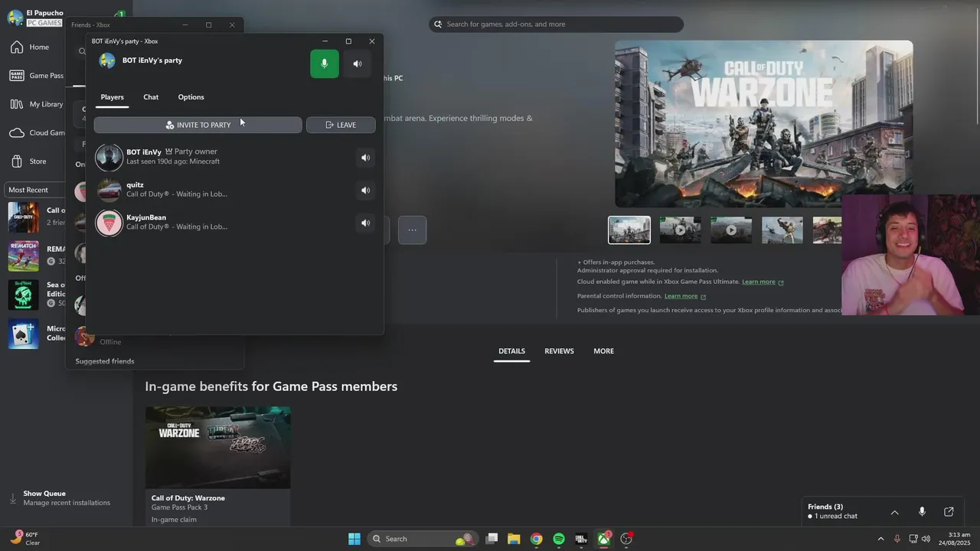Open quitz's profile avatar

pos(109,190)
